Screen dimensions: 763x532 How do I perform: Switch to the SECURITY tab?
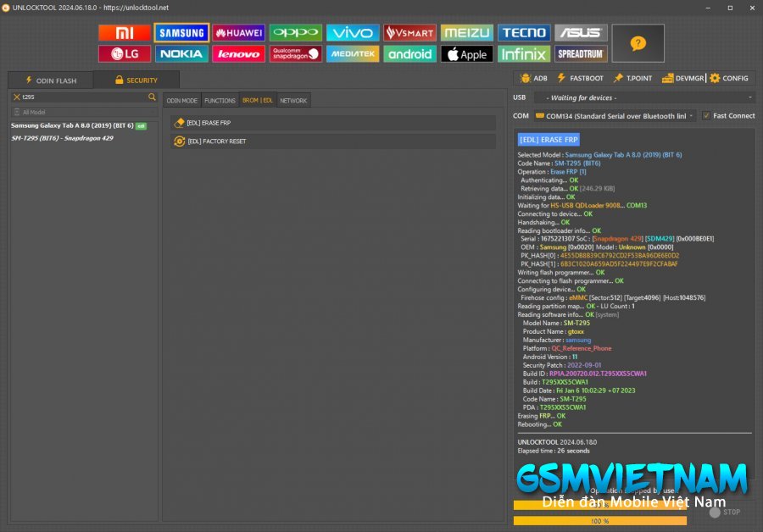[136, 80]
